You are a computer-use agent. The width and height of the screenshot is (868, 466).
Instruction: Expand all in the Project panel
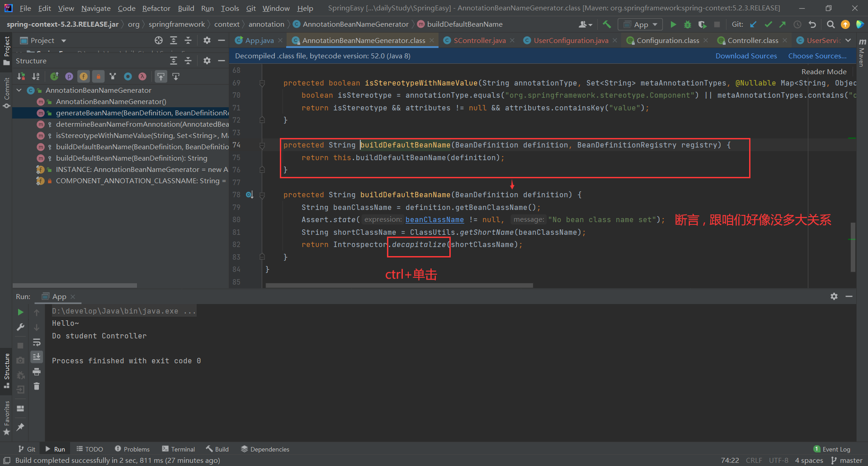174,40
